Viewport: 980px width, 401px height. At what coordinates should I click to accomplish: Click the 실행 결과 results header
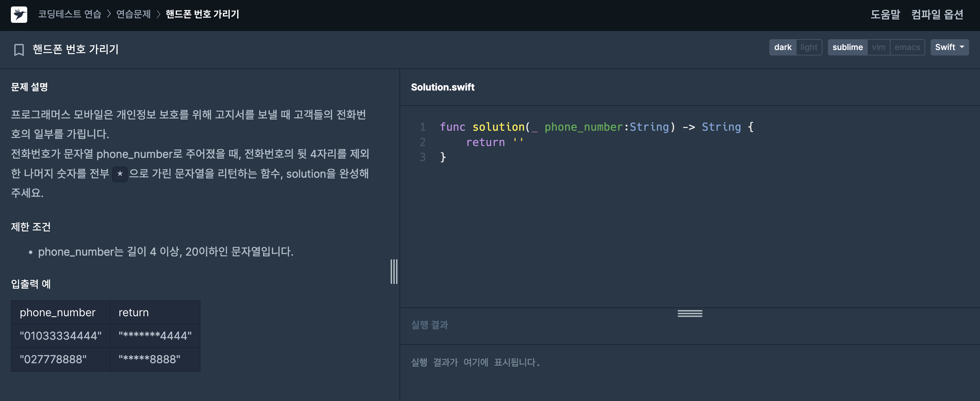pyautogui.click(x=429, y=324)
